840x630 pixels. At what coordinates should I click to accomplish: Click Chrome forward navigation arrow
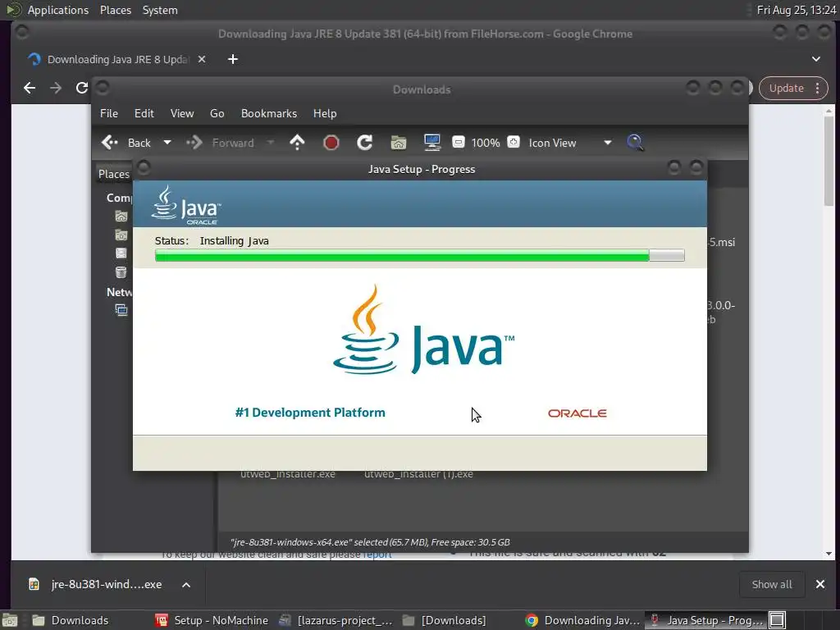(x=56, y=88)
